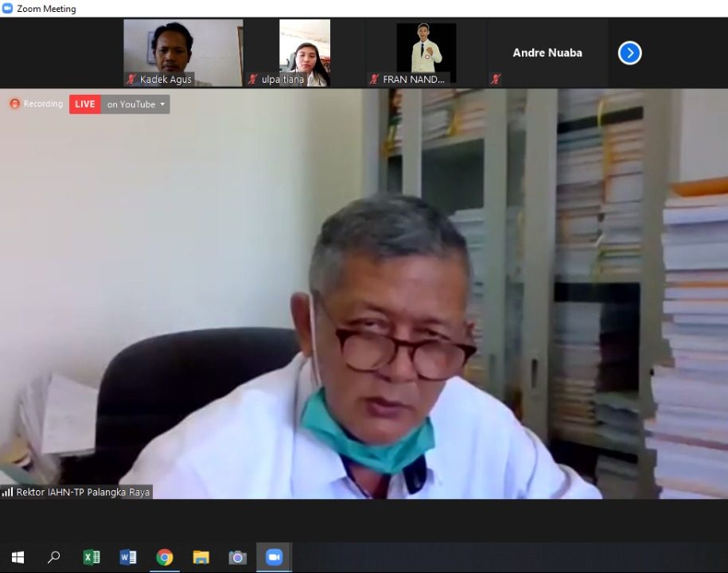This screenshot has height=573, width=728.
Task: Open the Windows Start menu
Action: 18,557
